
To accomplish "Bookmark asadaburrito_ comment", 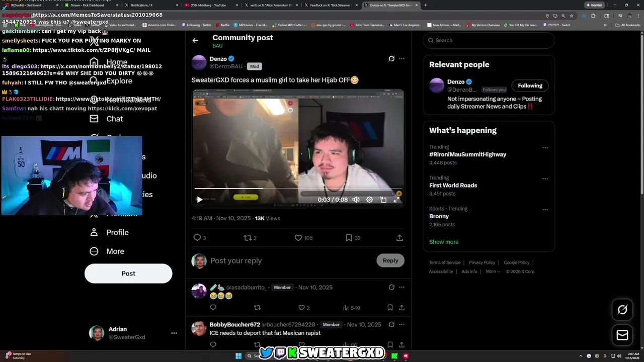I will pos(390,307).
